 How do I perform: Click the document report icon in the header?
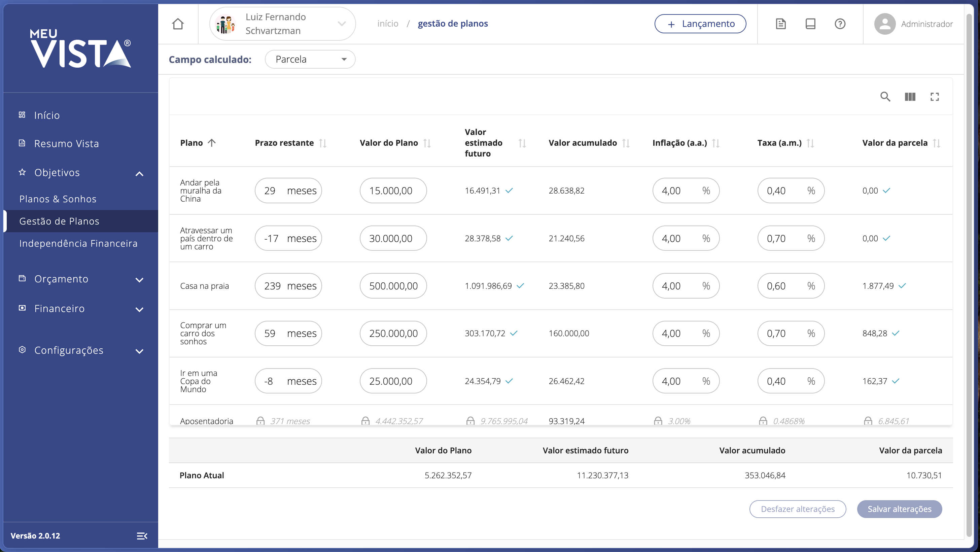(x=781, y=24)
